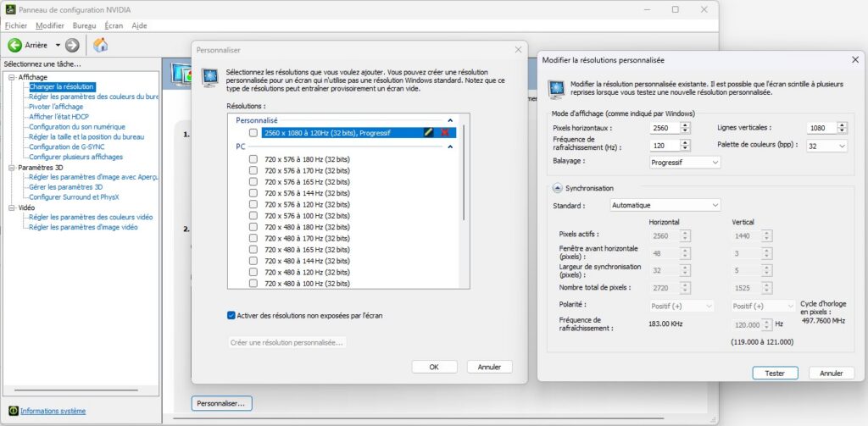The height and width of the screenshot is (426, 868).
Task: Open the Balayage Progressif dropdown
Action: pos(685,162)
